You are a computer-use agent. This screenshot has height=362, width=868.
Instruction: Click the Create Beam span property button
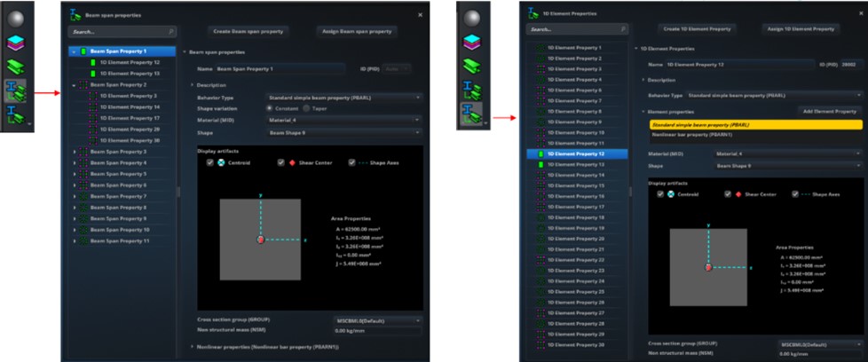248,31
